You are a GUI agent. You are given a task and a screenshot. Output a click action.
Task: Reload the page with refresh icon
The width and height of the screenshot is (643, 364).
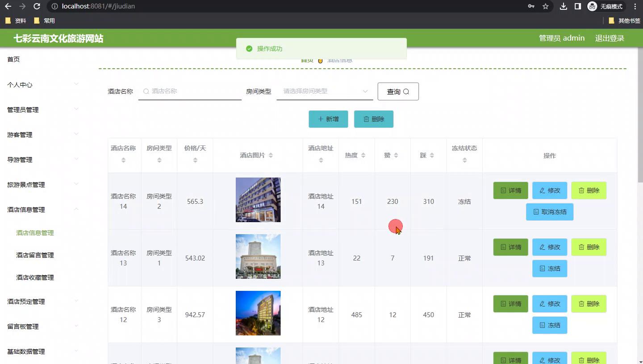(37, 6)
